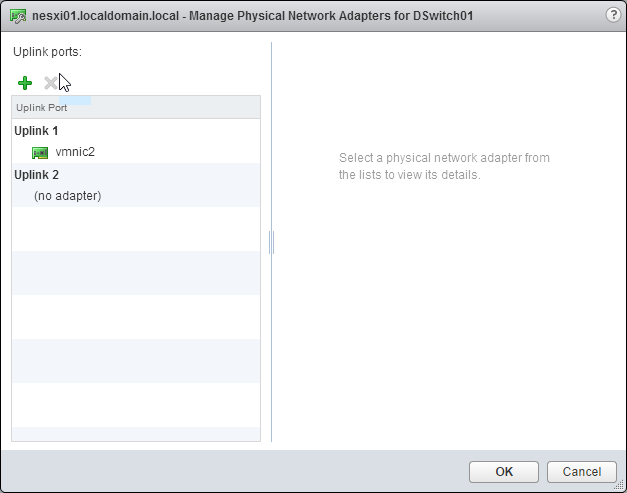
Task: Click the 'view its details' hint line
Action: tap(409, 175)
